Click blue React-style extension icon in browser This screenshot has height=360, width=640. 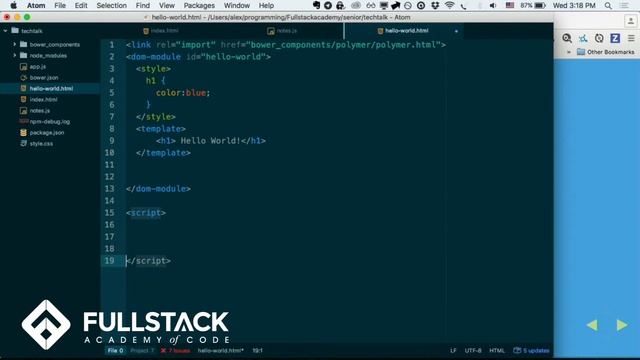[x=583, y=38]
